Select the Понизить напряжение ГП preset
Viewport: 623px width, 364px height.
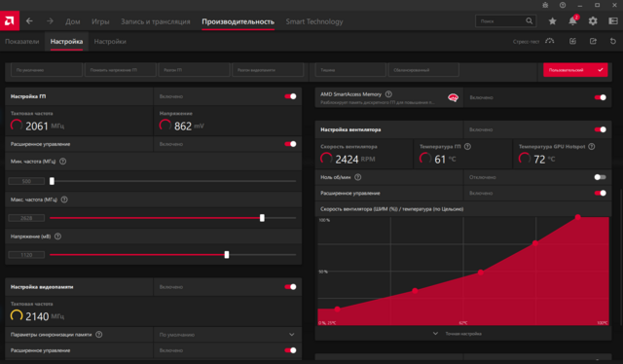pos(121,70)
